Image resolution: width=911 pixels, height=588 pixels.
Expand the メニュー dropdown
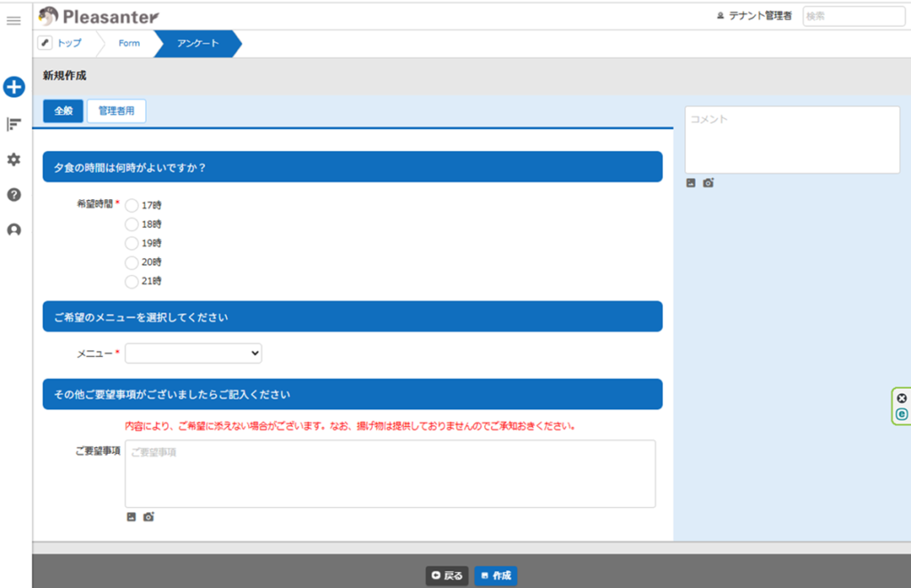(x=193, y=354)
